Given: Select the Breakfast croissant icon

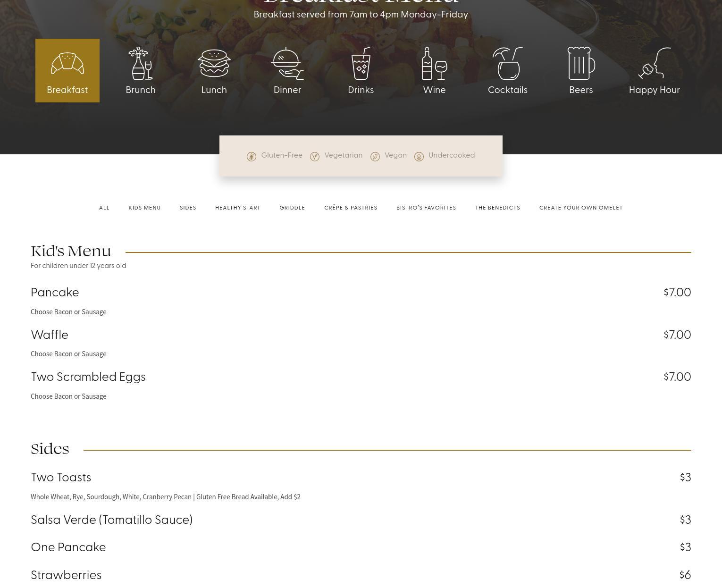Looking at the screenshot, I should (x=67, y=63).
